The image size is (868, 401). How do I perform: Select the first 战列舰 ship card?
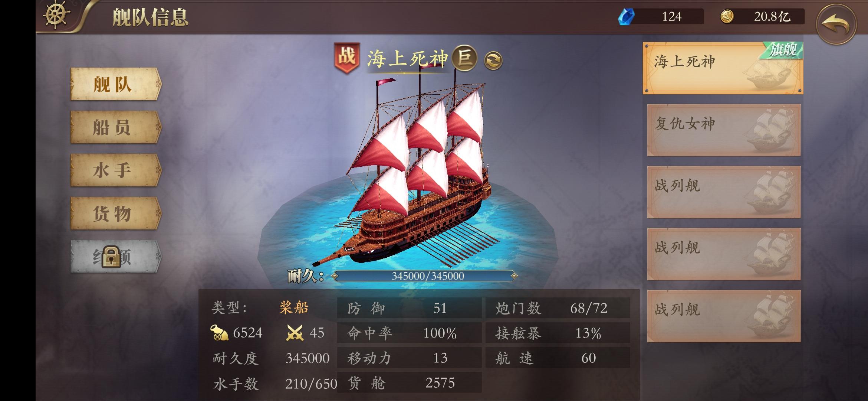click(724, 192)
